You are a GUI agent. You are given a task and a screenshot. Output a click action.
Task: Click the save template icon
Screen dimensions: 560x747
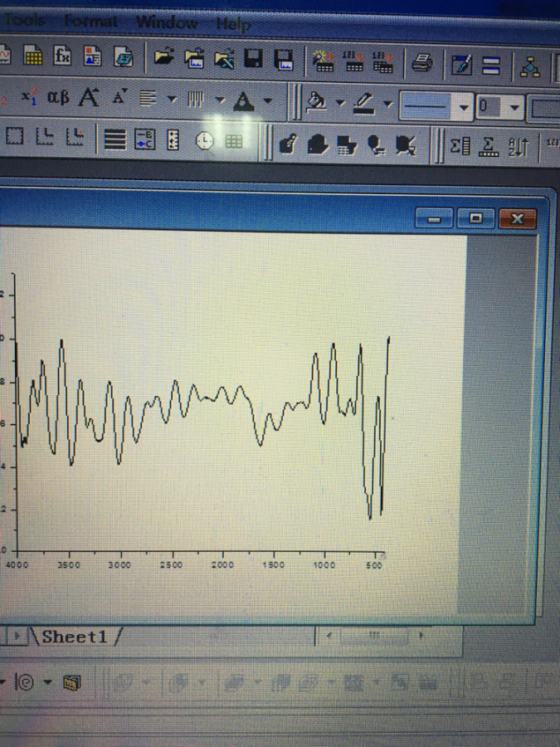click(284, 61)
